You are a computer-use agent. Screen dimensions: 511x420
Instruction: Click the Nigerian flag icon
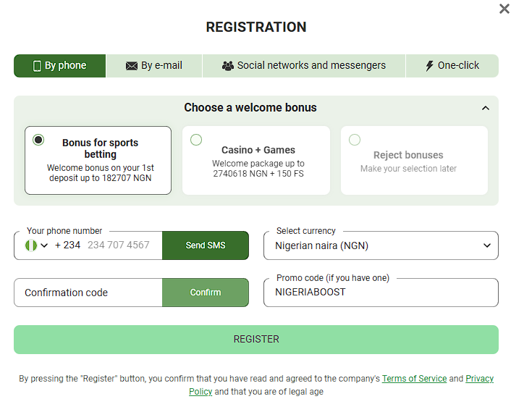(30, 245)
